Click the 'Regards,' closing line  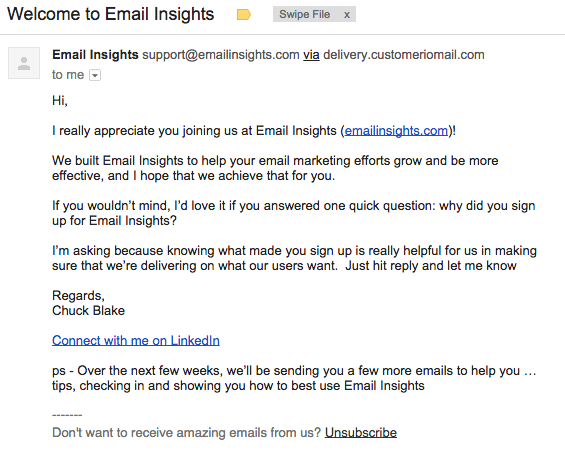pos(78,296)
